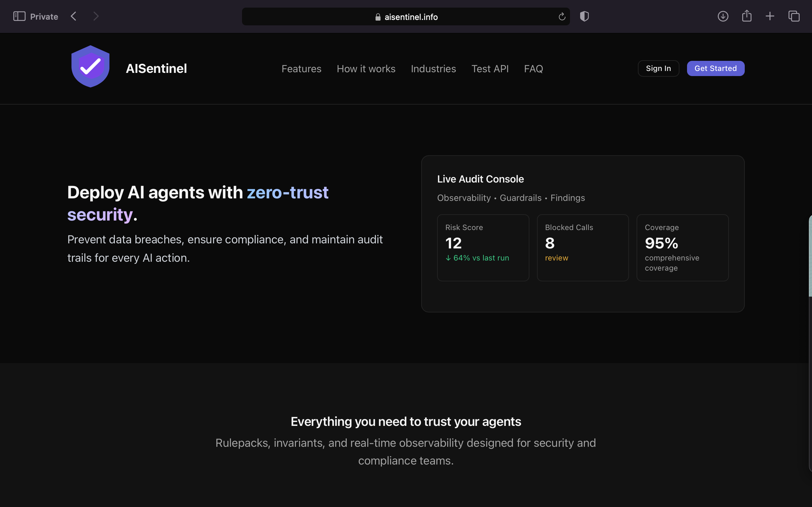Toggle the Safari sidebar icon
The height and width of the screenshot is (507, 812).
point(19,16)
